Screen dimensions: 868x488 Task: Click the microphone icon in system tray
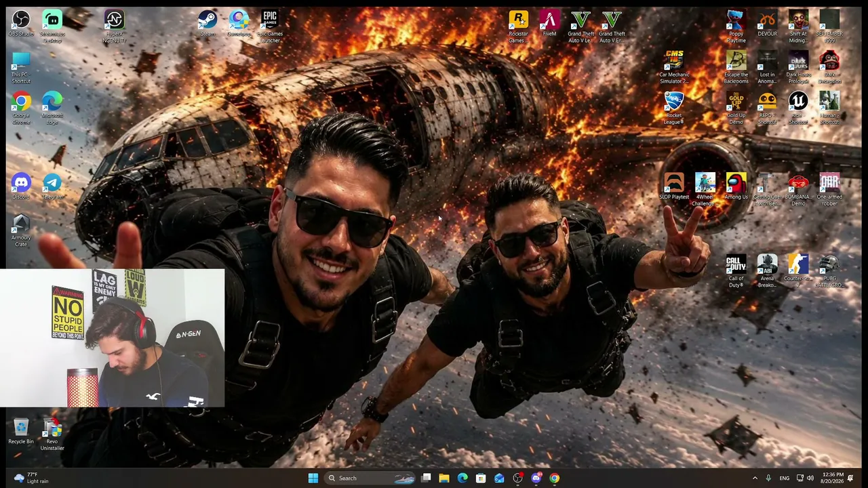coord(768,478)
